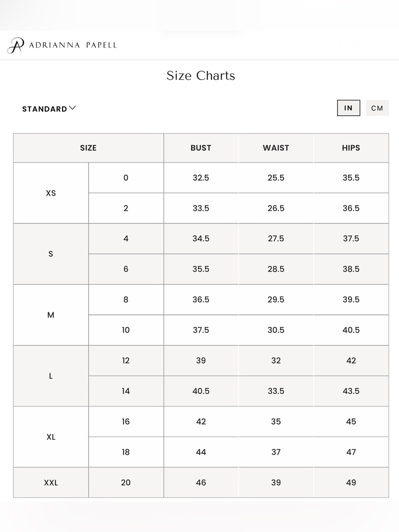
Task: Select hips value 49 cell
Action: pyautogui.click(x=351, y=483)
